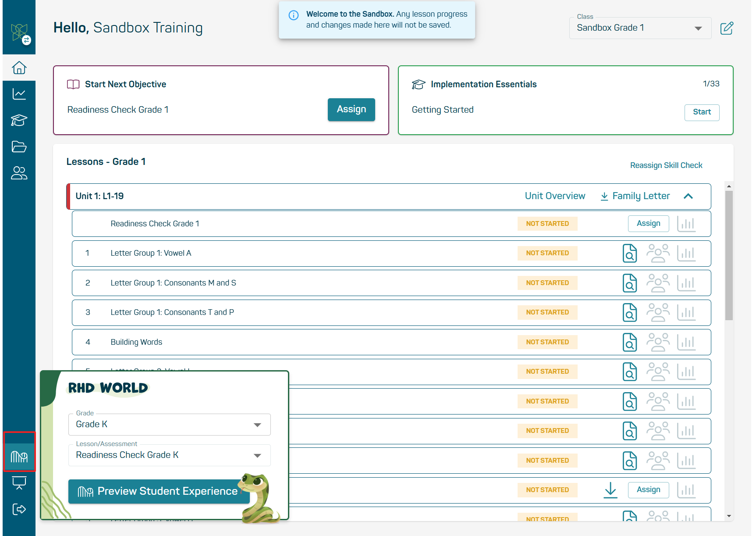Start the Getting Started essentials
The width and height of the screenshot is (756, 536).
coord(702,112)
